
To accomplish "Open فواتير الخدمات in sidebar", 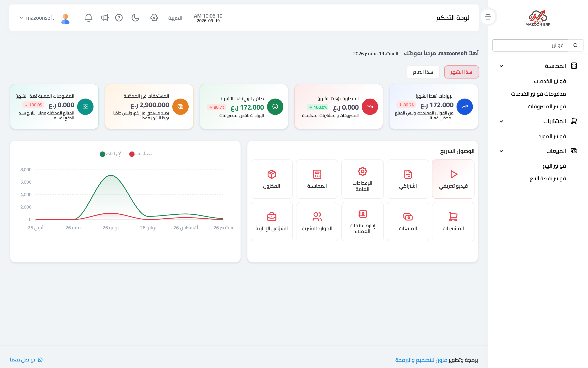I will click(x=550, y=81).
